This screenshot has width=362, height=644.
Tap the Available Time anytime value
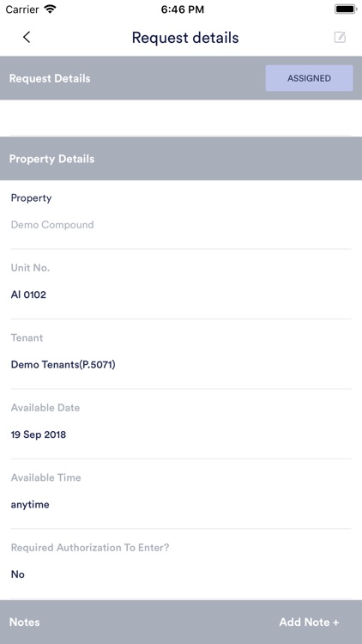coord(30,504)
